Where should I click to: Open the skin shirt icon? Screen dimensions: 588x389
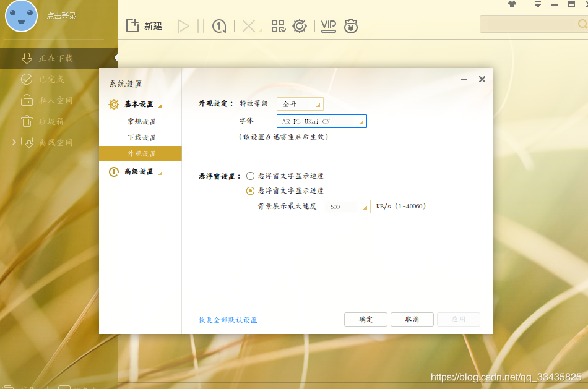click(512, 4)
